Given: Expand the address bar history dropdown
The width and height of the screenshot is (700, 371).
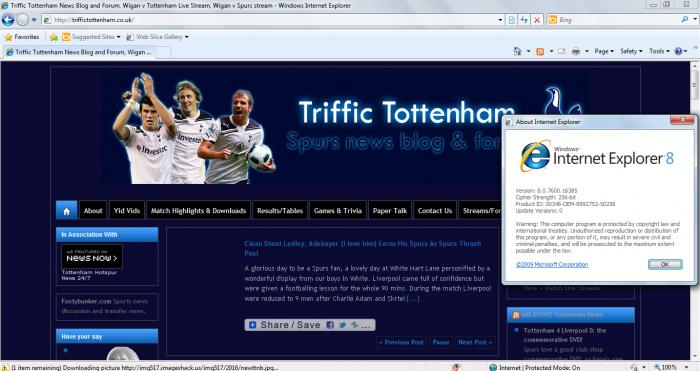Looking at the screenshot, I should point(500,20).
